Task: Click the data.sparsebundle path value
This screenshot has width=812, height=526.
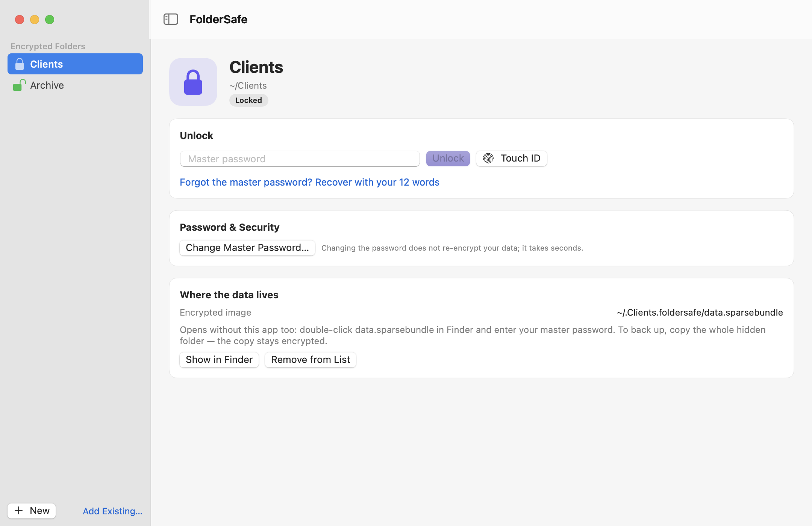Action: click(700, 313)
